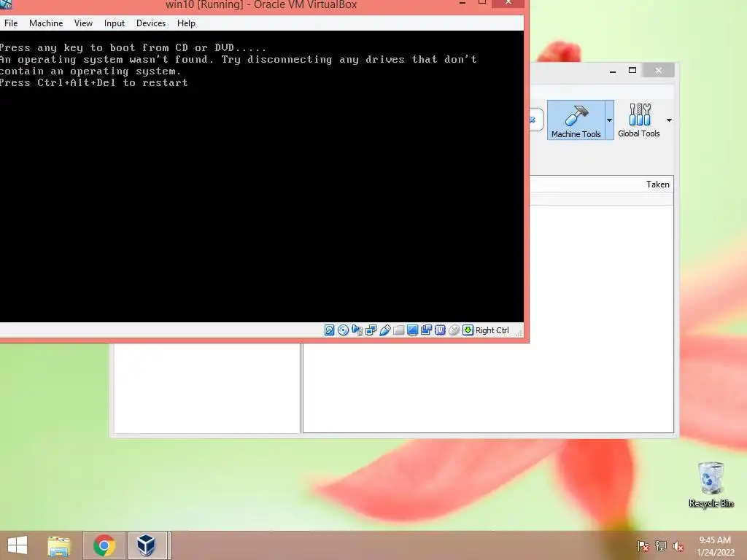Click the display settings status icon
The image size is (747, 560).
pyautogui.click(x=413, y=330)
